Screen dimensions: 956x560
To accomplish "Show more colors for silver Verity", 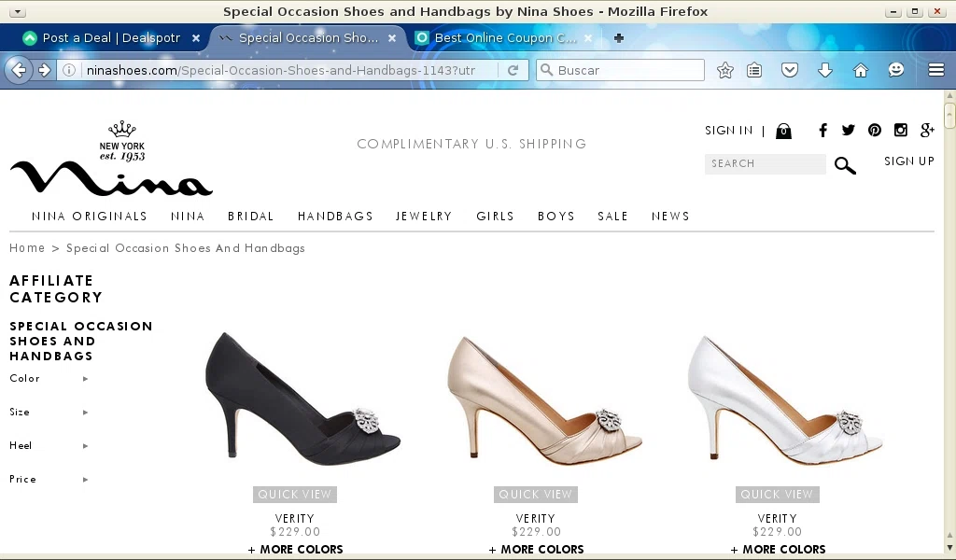I will click(778, 549).
